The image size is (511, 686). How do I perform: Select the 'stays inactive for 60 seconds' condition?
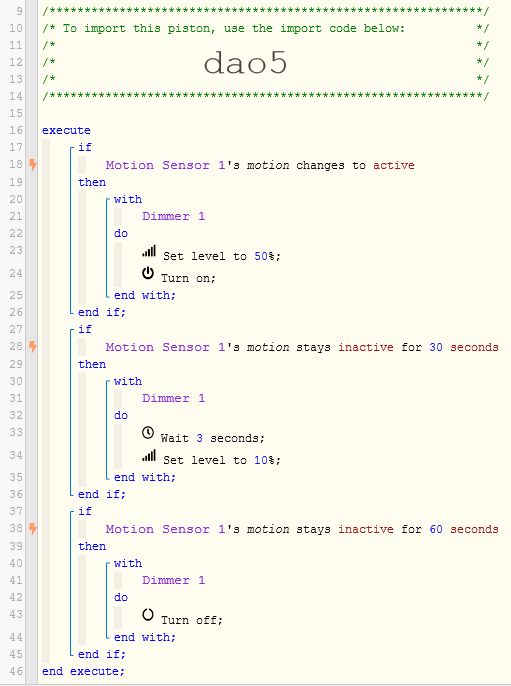point(302,529)
